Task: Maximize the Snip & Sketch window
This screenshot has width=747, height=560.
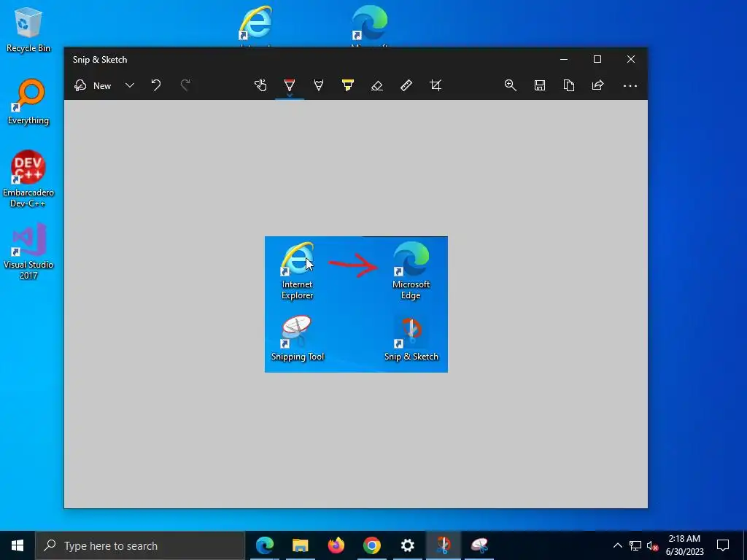Action: point(597,60)
